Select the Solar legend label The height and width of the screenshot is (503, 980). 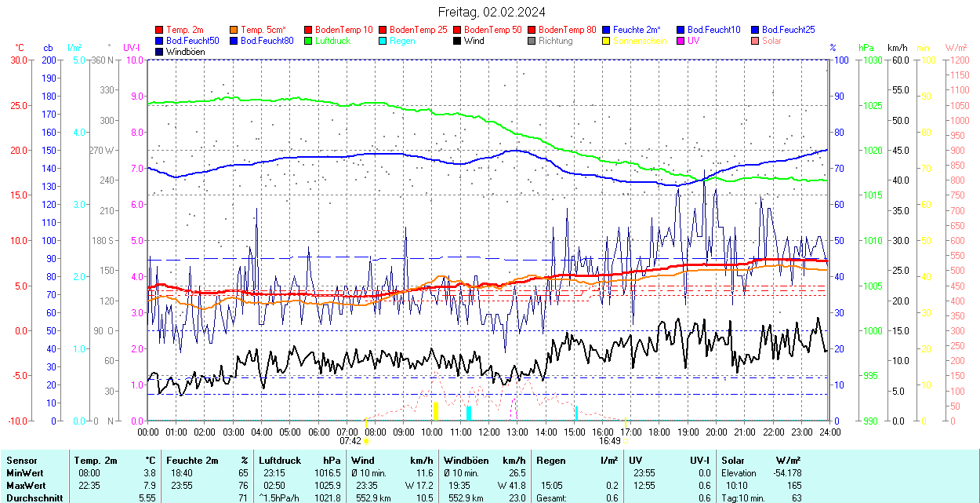pyautogui.click(x=771, y=41)
